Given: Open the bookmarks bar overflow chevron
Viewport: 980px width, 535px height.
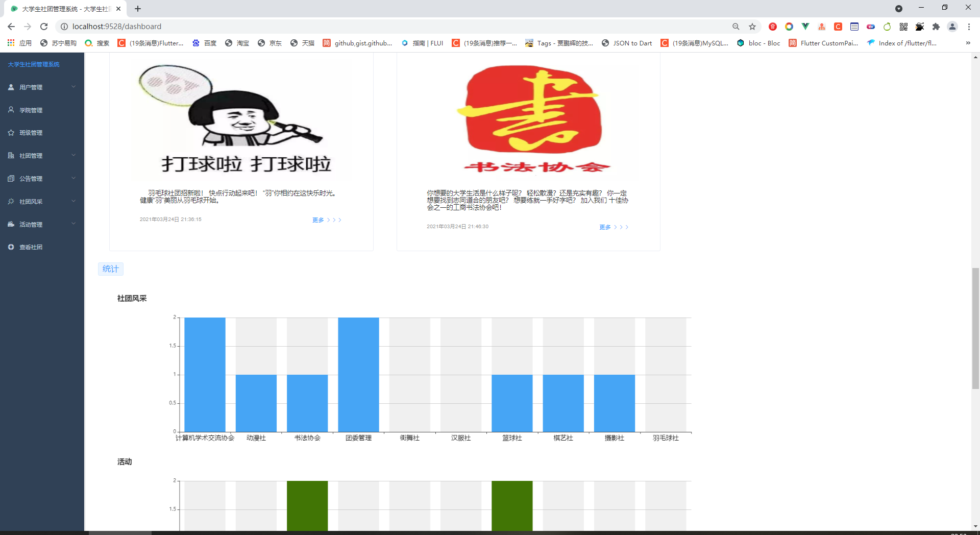Looking at the screenshot, I should (968, 43).
